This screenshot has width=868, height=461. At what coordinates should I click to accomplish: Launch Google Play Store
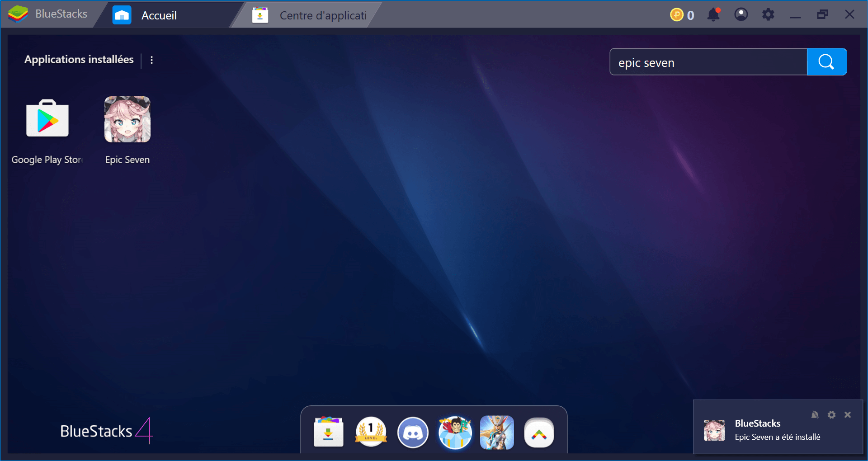click(47, 118)
